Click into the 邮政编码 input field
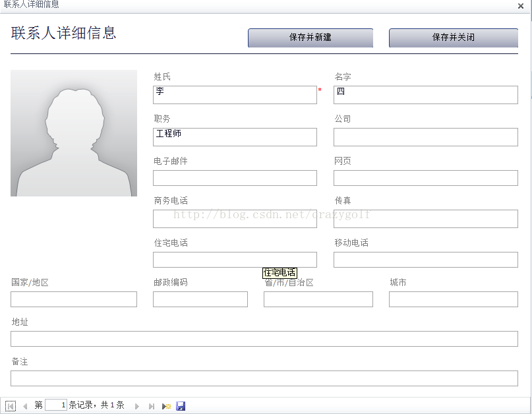Viewport: 532px width, 414px height. point(200,299)
